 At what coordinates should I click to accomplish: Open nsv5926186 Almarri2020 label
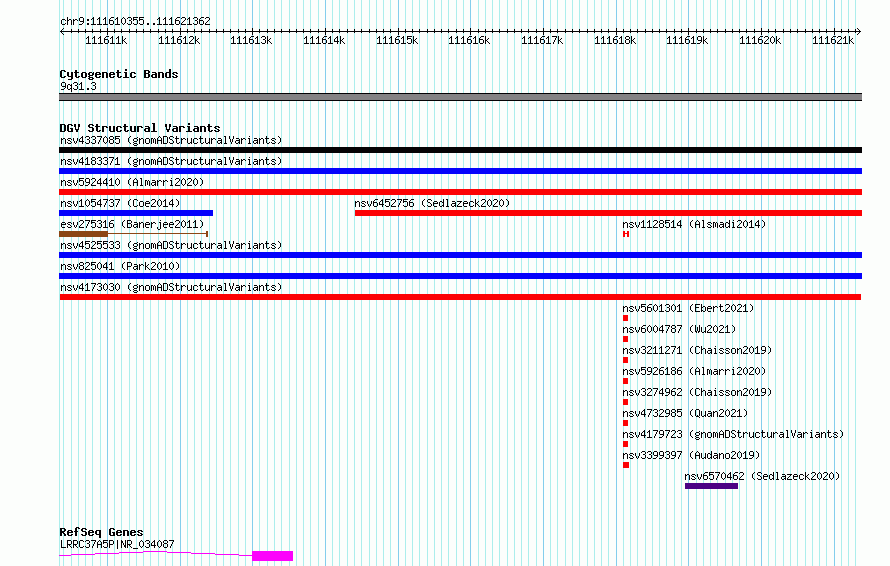[x=694, y=371]
